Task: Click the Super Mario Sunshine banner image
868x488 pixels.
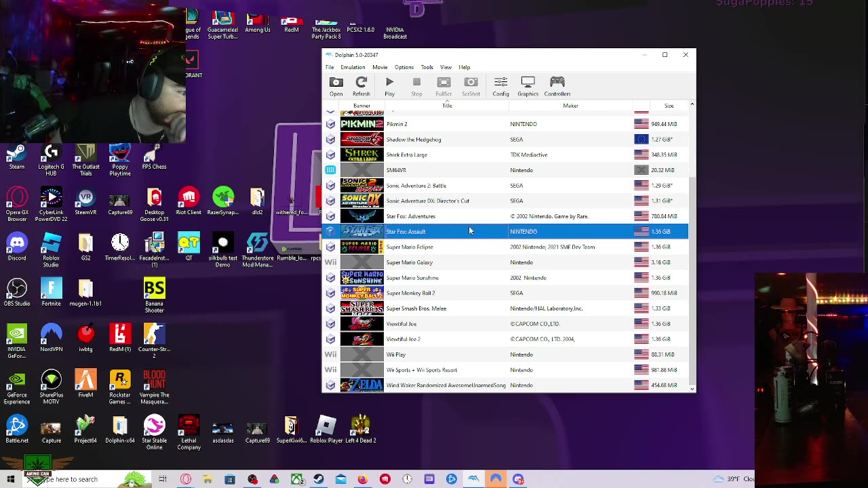Action: click(x=362, y=278)
